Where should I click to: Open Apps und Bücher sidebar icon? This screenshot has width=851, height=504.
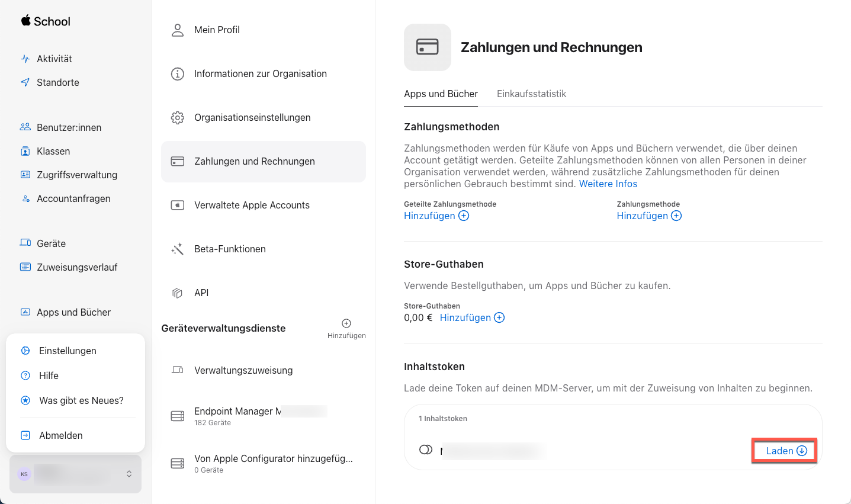click(25, 312)
